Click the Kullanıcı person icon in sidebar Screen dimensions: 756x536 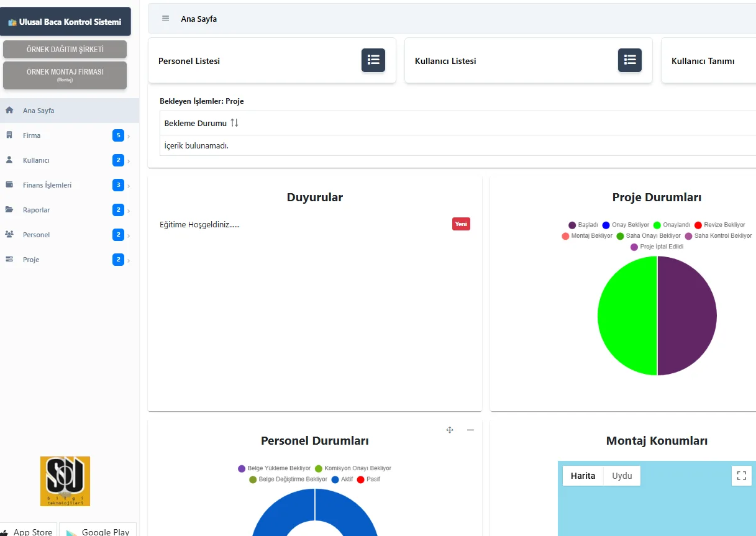pyautogui.click(x=9, y=160)
